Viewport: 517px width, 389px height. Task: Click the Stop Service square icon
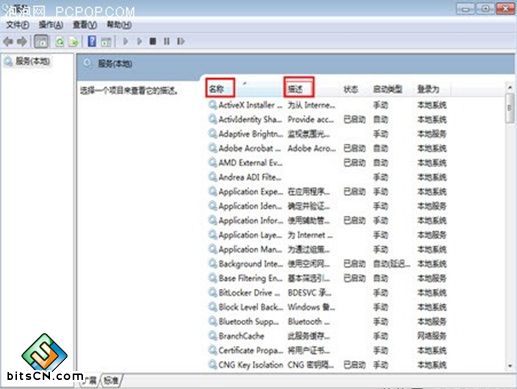coord(153,41)
